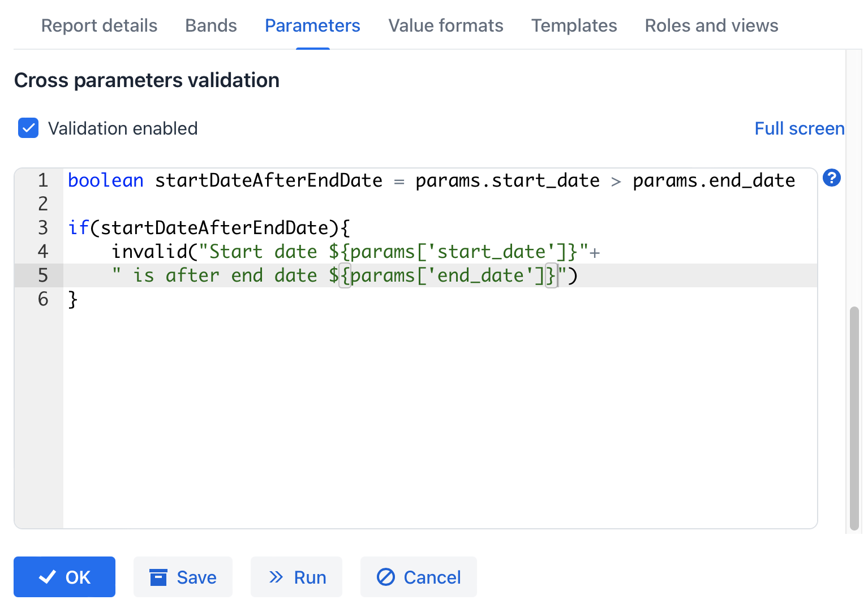This screenshot has height=604, width=868.
Task: Click the vertical scrollbar thumb
Action: click(854, 419)
